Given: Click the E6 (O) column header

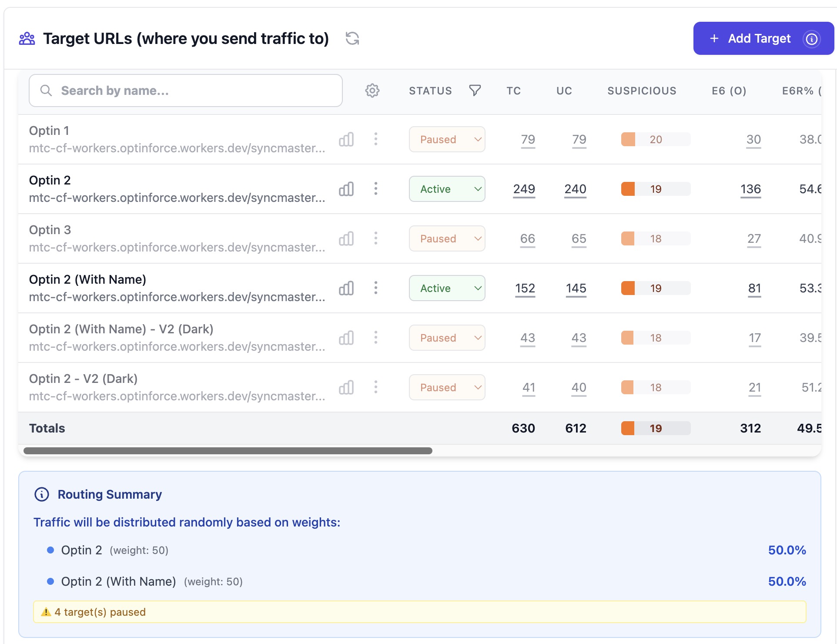Looking at the screenshot, I should [729, 91].
